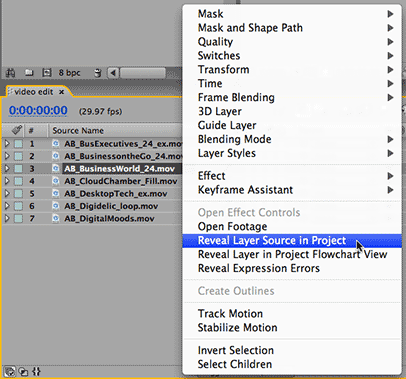Create a new folder in Project panel
Image resolution: width=406 pixels, height=379 pixels.
coord(29,73)
